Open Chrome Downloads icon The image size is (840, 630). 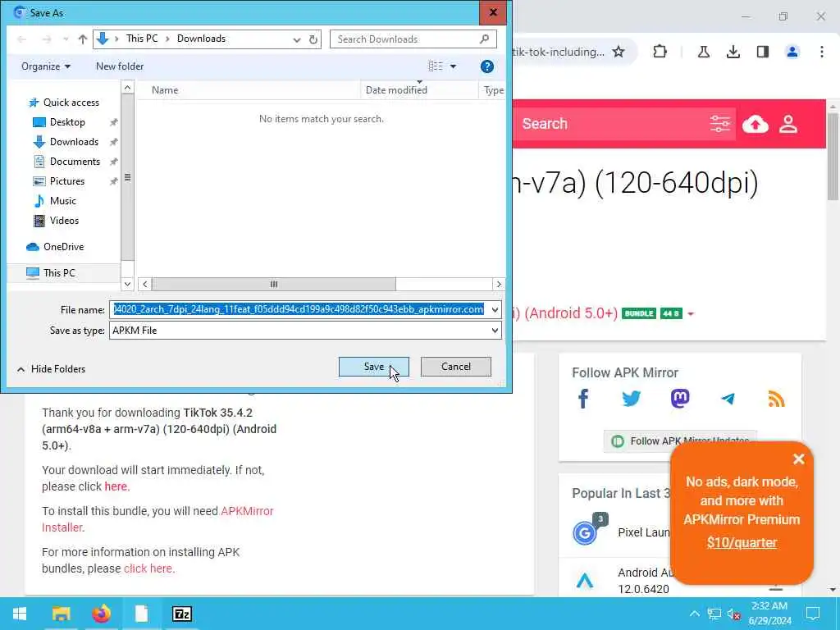pyautogui.click(x=733, y=52)
